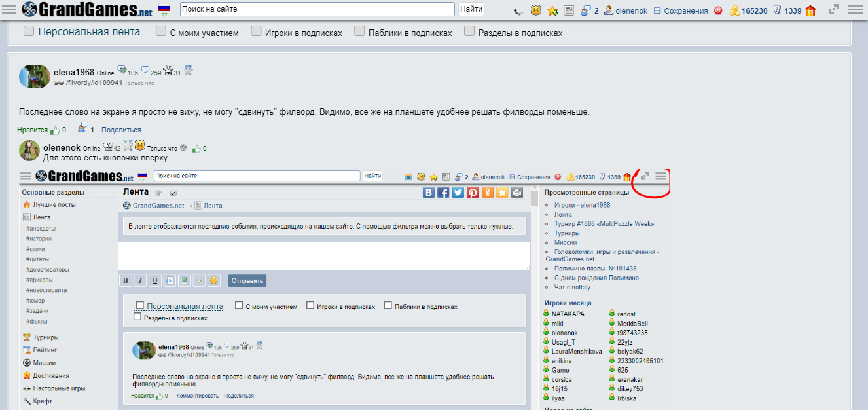
Task: Check the Паблики в подписках filter
Action: click(359, 31)
